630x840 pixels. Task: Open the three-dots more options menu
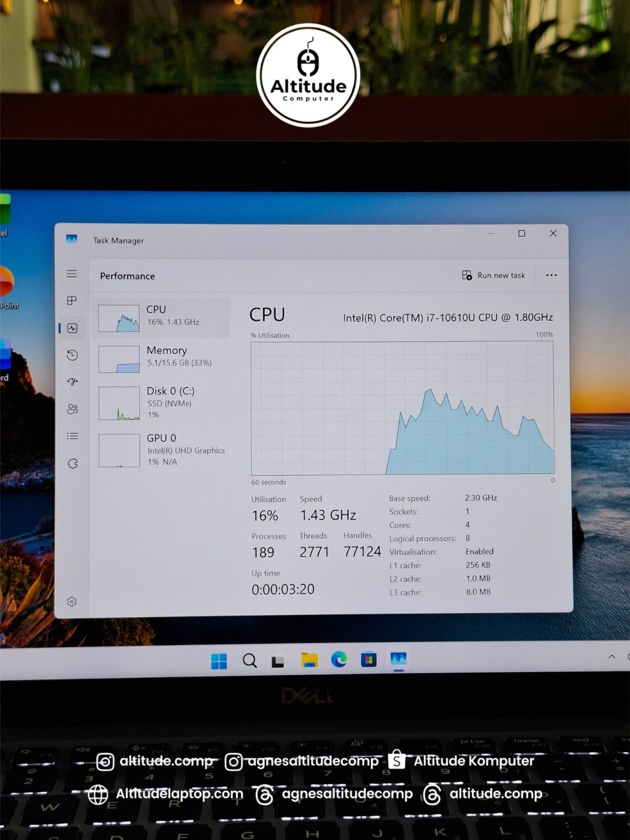pyautogui.click(x=551, y=275)
